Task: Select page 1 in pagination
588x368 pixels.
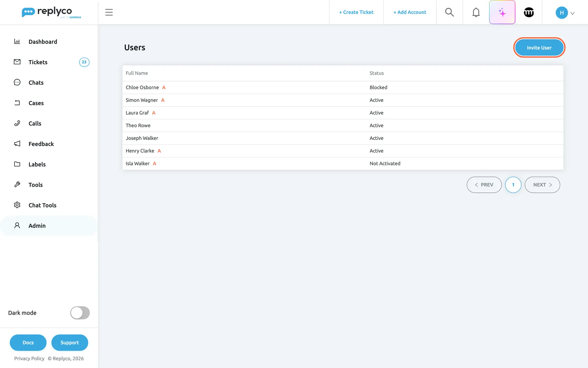Action: [513, 185]
